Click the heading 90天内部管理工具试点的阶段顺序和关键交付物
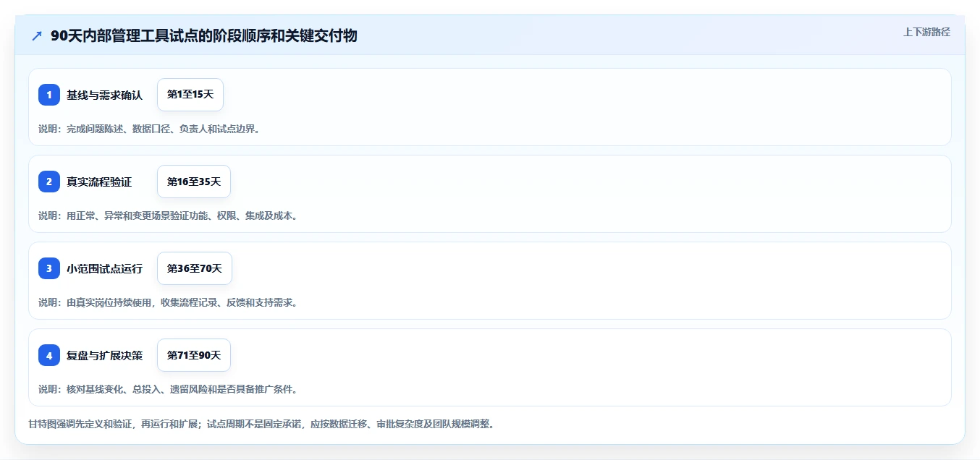This screenshot has height=460, width=980. coord(204,35)
